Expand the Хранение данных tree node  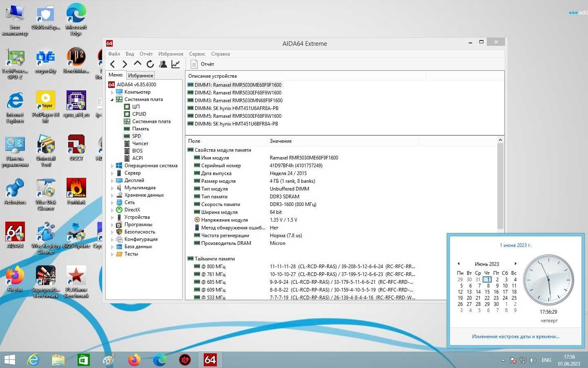click(112, 195)
